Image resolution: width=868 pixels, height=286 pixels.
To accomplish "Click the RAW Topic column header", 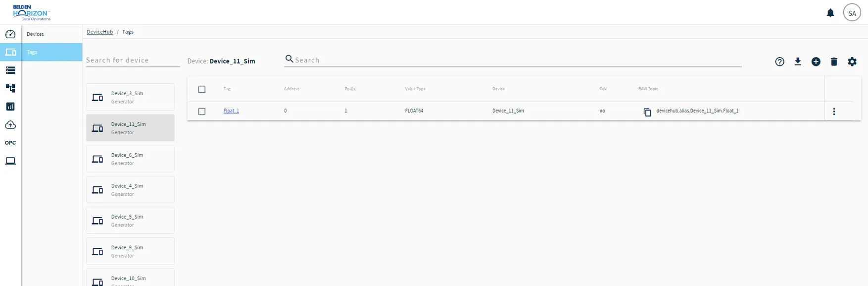I will click(x=648, y=89).
